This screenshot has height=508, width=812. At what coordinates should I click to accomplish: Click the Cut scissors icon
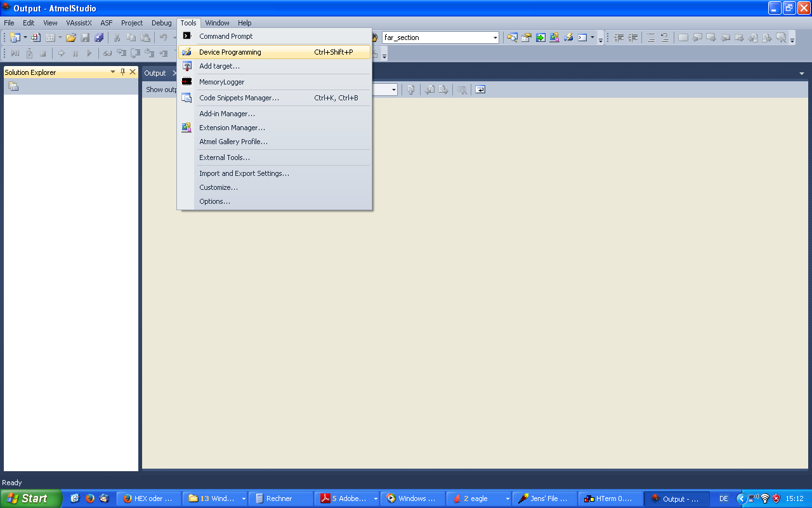(117, 37)
